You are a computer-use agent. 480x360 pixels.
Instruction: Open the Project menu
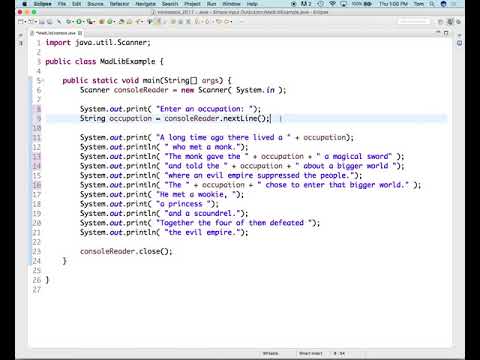(192, 4)
